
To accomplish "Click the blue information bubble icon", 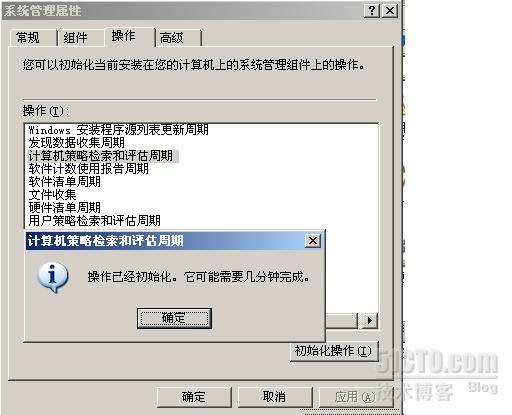I will click(x=53, y=277).
